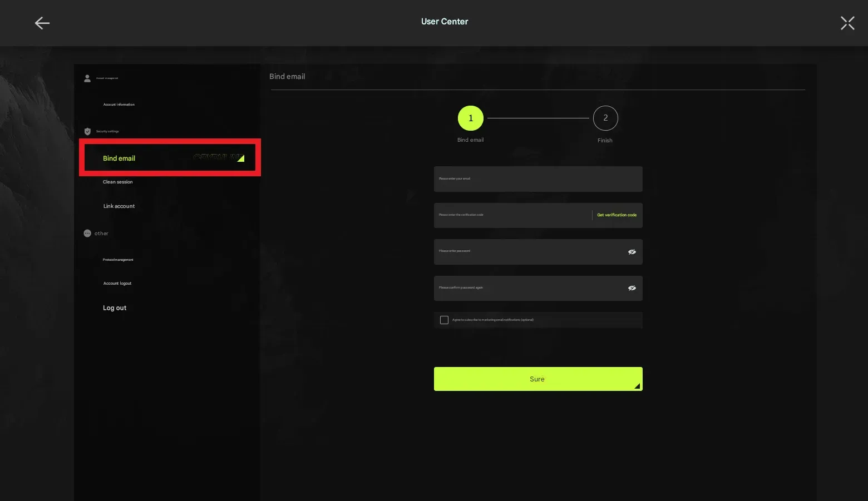The image size is (868, 501).
Task: Open Protocol management in the sidebar
Action: [118, 260]
